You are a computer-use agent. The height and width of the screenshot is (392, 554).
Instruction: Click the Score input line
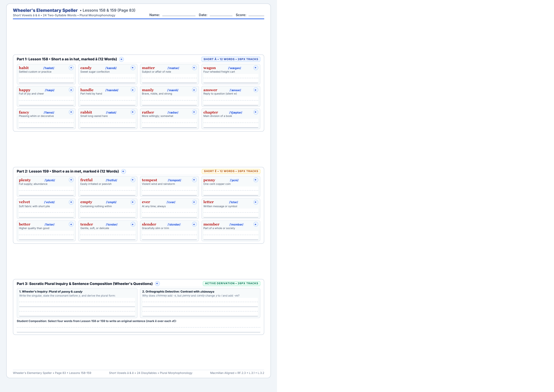[x=256, y=15]
